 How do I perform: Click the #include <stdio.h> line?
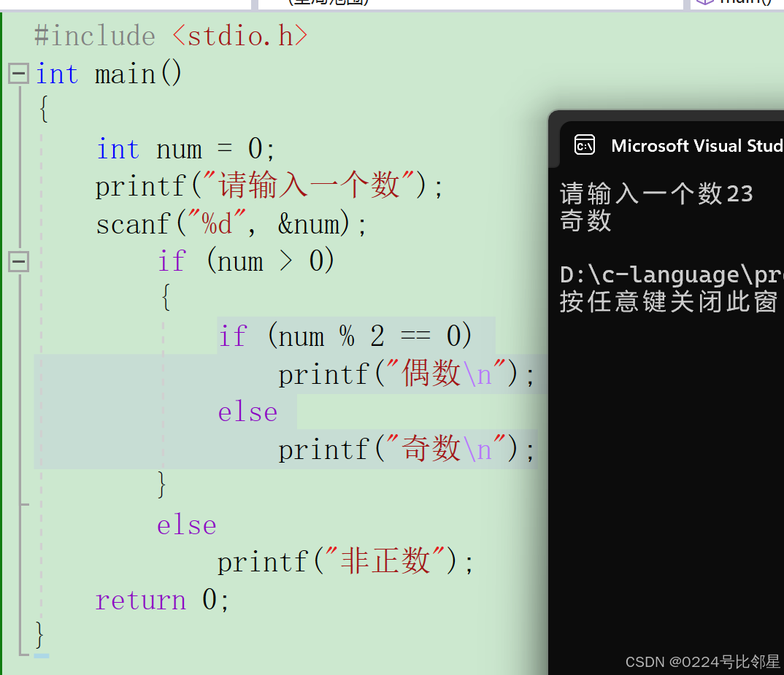171,36
